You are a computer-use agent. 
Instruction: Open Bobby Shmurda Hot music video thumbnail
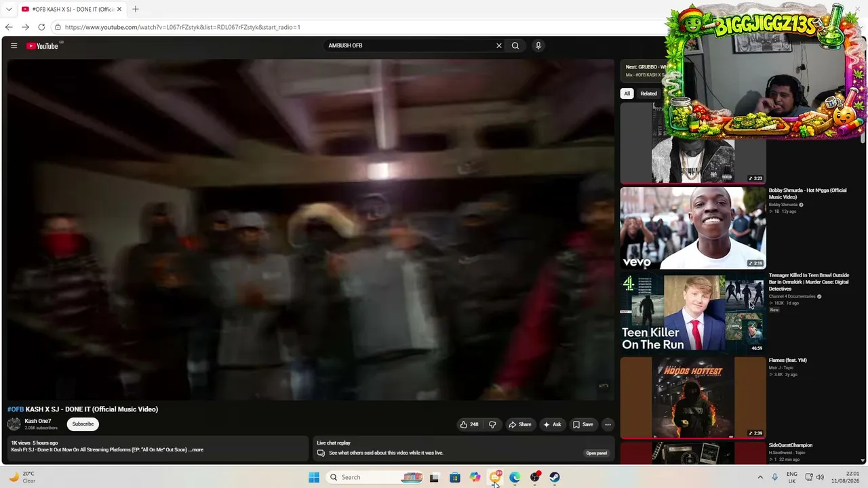tap(692, 228)
